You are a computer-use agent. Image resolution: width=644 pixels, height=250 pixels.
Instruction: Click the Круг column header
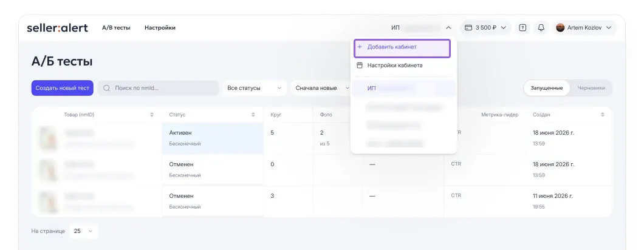coord(276,115)
